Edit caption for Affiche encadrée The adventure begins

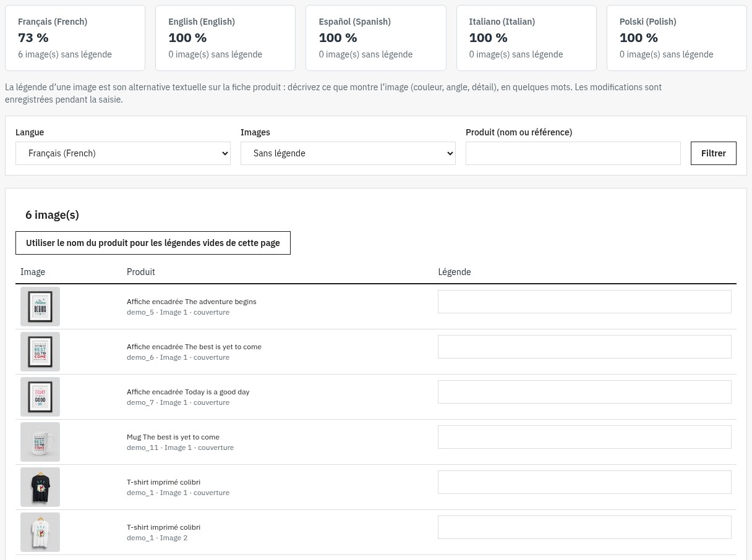click(584, 302)
